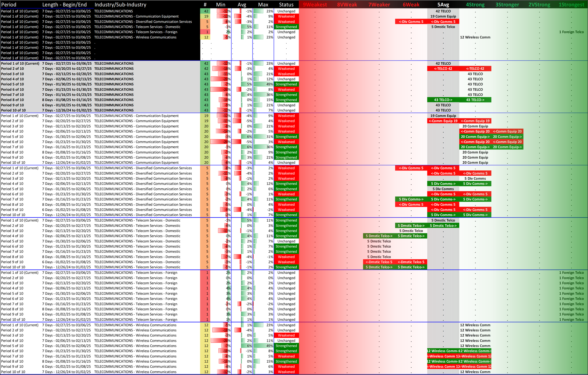The height and width of the screenshot is (375, 588).
Task: Select the 'Period 2 of 10' bold TELECOMMUNICATIONS row
Action: 12,69
